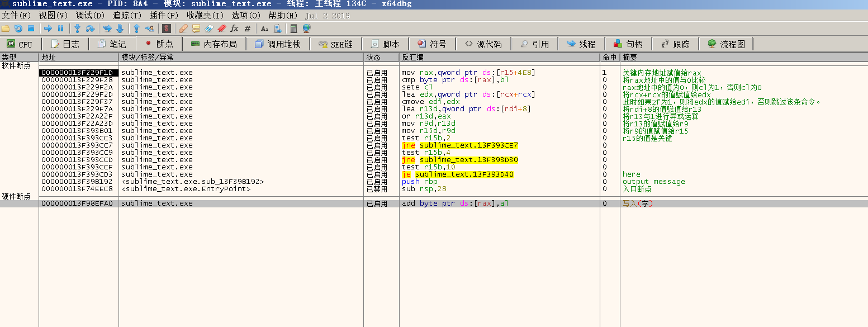Open the 帮助(H) menu
Viewport: 868px width, 327px height.
pos(283,16)
